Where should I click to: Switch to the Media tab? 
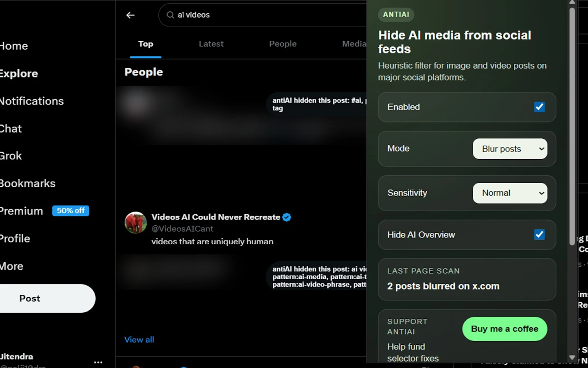(353, 44)
